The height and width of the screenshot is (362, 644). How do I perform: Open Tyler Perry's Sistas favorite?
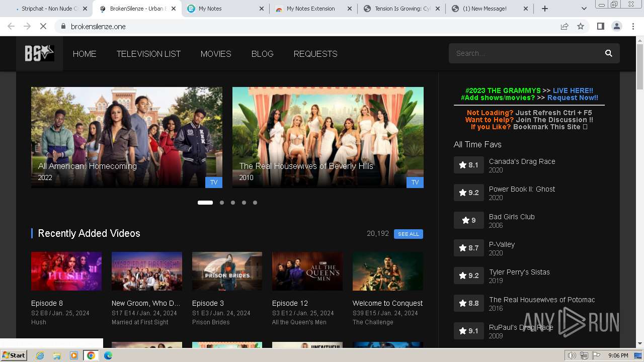[x=519, y=272]
